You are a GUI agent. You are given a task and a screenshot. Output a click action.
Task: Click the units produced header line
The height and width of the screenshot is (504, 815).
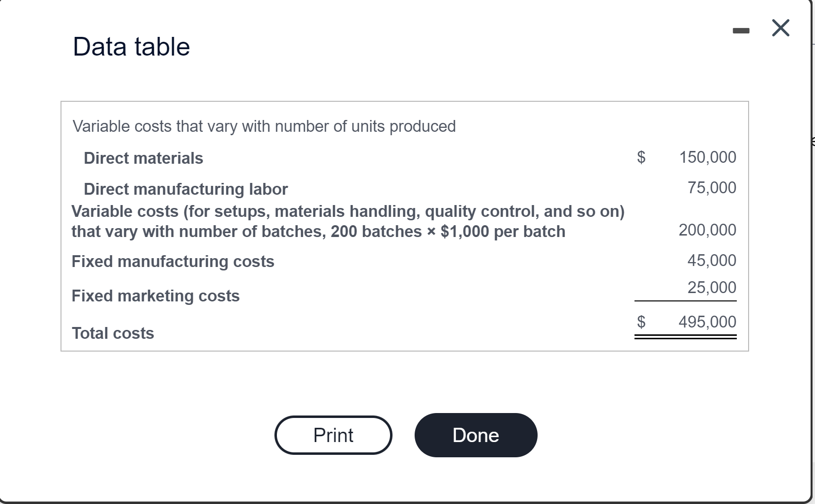tap(264, 126)
